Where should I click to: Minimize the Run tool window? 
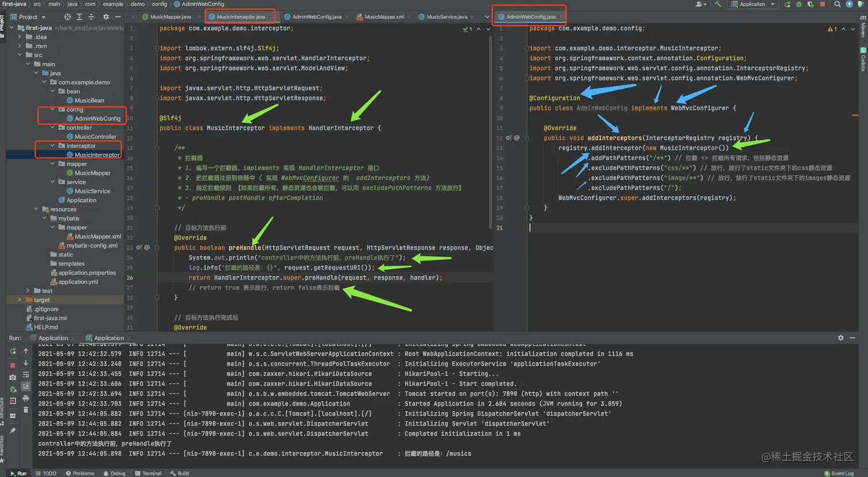tap(852, 338)
